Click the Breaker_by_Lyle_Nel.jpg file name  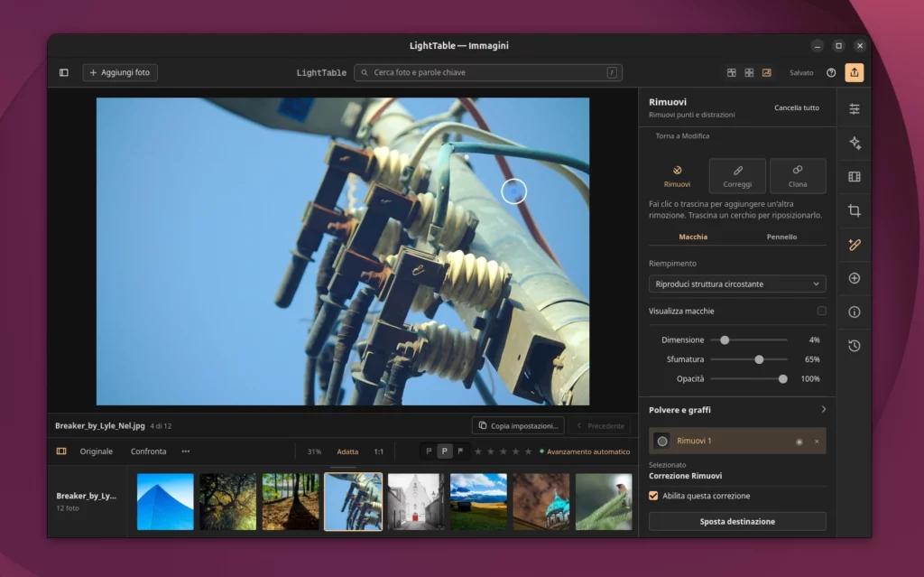tap(99, 425)
